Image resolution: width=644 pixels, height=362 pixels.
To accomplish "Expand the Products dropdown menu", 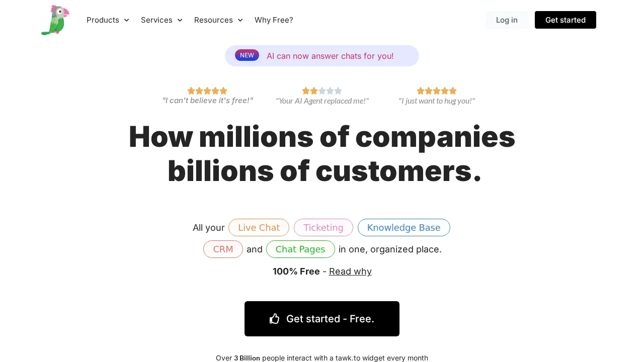I will pos(108,20).
